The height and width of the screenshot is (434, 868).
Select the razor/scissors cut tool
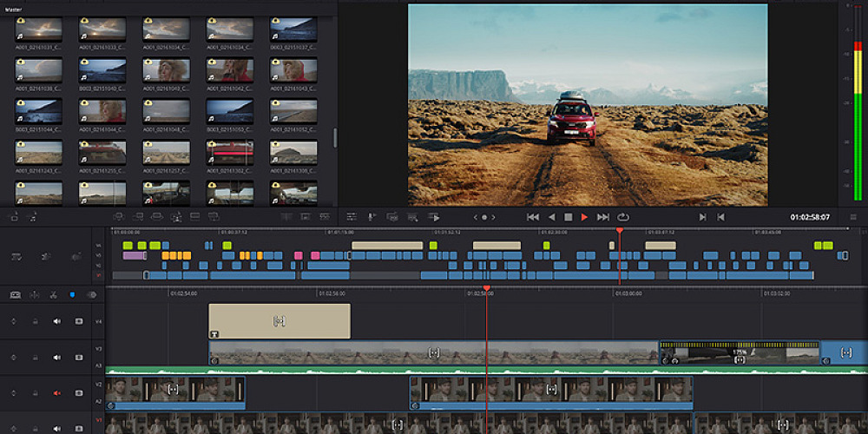(54, 294)
